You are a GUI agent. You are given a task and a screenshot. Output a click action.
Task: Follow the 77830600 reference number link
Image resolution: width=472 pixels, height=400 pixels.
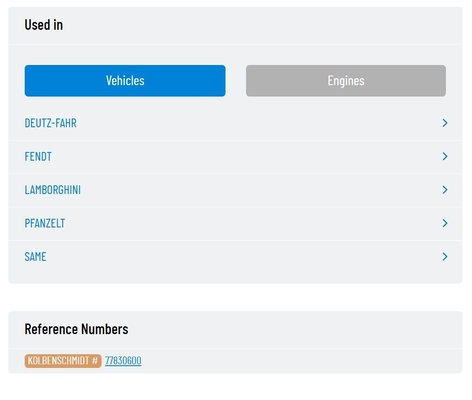point(123,360)
